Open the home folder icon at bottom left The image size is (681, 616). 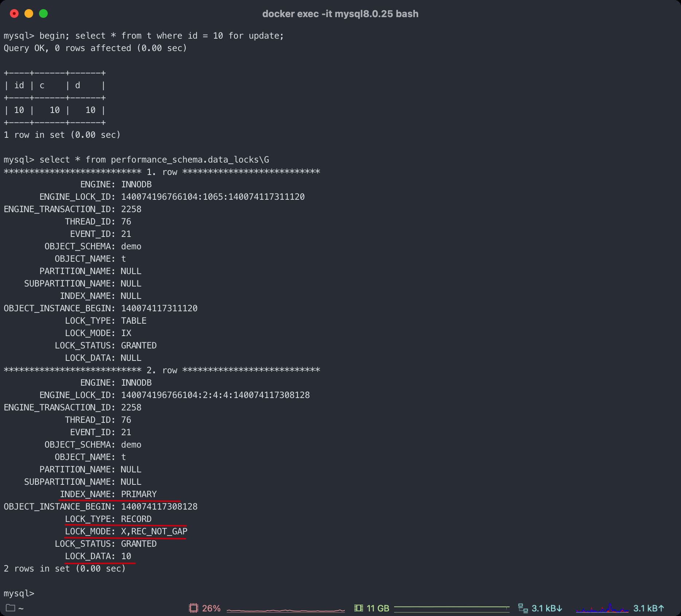pos(11,608)
